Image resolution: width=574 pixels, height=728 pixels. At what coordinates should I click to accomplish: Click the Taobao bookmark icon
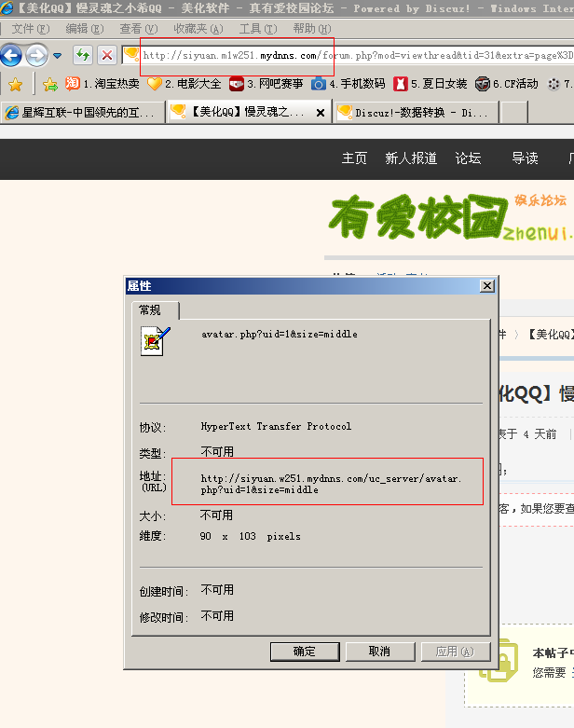pyautogui.click(x=73, y=83)
